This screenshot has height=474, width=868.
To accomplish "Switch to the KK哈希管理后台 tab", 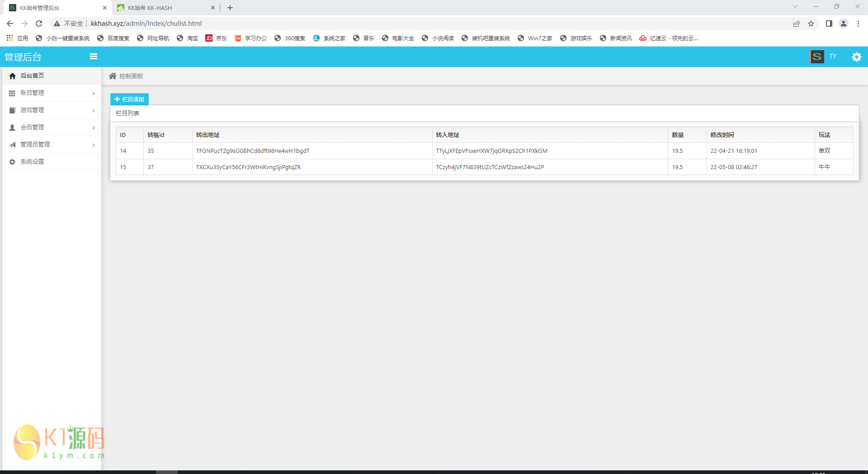I will pyautogui.click(x=57, y=8).
